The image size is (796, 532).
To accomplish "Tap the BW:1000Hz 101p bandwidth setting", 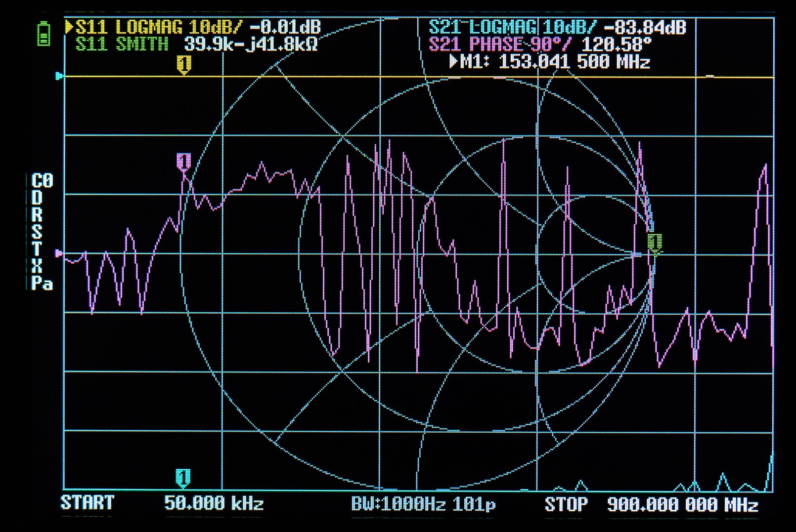I will (x=423, y=504).
